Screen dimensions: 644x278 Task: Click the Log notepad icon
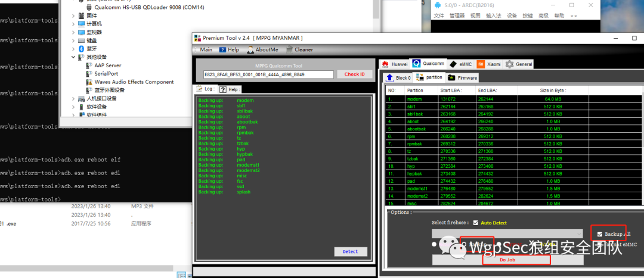click(x=199, y=89)
